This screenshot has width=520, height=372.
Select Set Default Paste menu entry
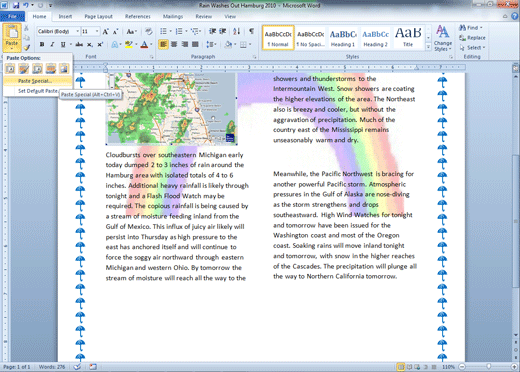38,91
